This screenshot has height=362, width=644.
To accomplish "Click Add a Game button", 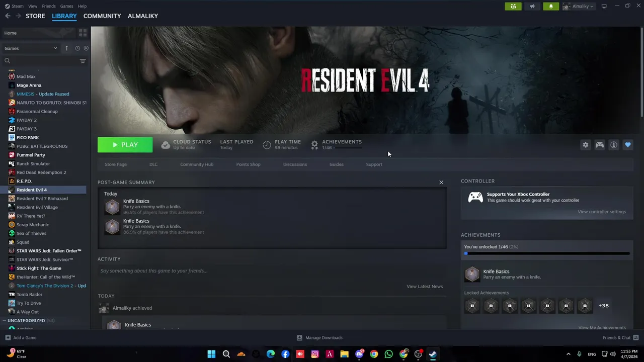I will tap(21, 338).
